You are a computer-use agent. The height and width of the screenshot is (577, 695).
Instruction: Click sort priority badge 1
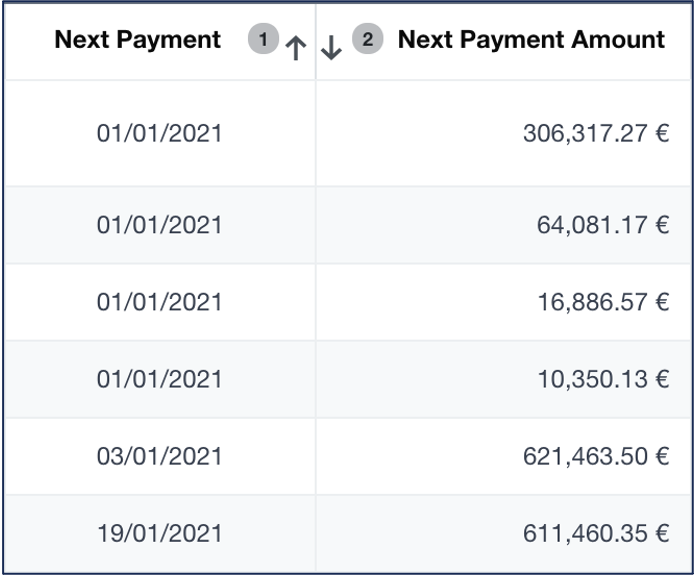(x=263, y=40)
